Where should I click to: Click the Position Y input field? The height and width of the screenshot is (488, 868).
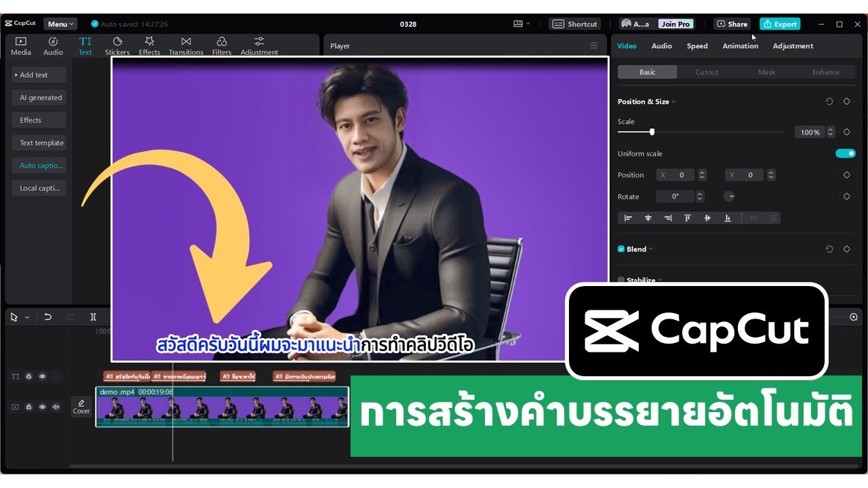pos(745,175)
